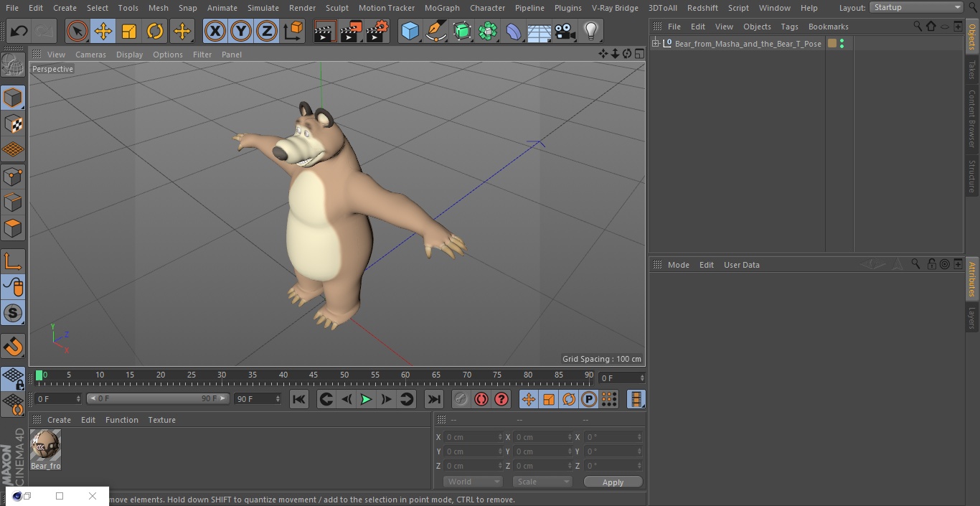Click Make Editable icon in left toolbar
Image resolution: width=980 pixels, height=506 pixels.
(13, 65)
